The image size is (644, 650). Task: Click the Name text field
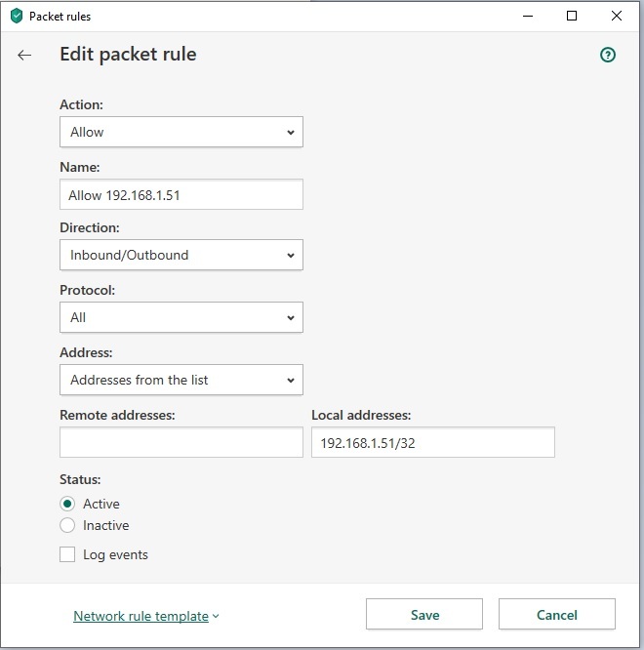181,194
